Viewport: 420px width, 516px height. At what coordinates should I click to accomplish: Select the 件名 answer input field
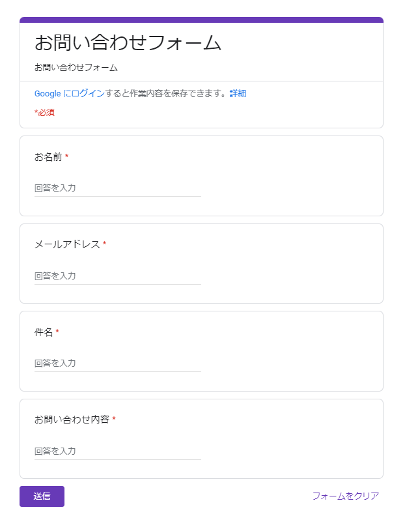coord(117,364)
